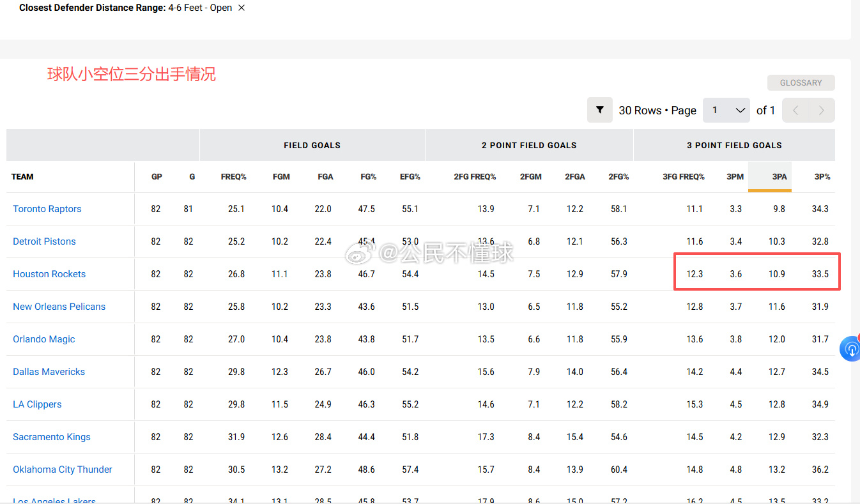The height and width of the screenshot is (504, 860).
Task: Open the table filter funnel icon
Action: coord(600,110)
